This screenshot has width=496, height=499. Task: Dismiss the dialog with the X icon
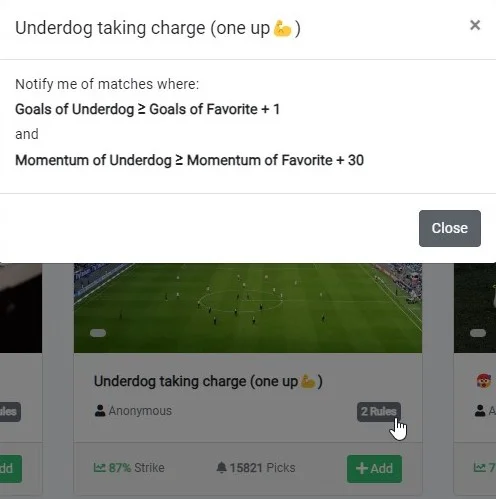pyautogui.click(x=475, y=25)
